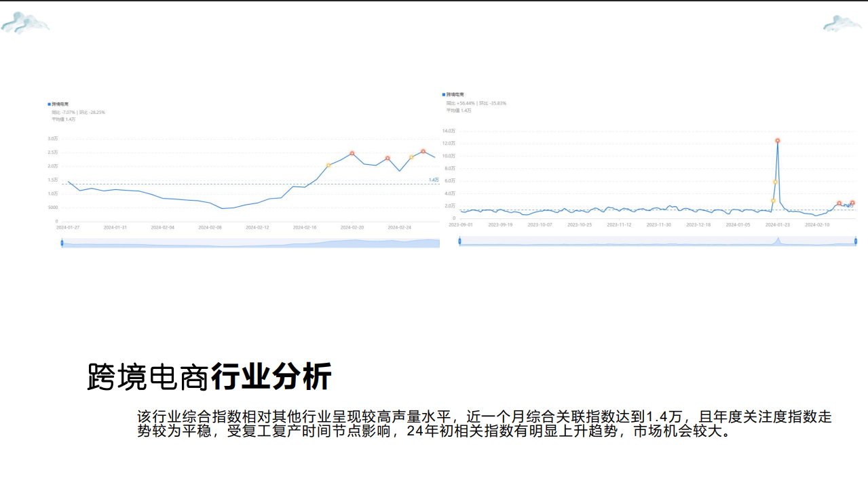Click the 同比 +56.44% statistic text
This screenshot has height=489, width=868.
coord(460,103)
